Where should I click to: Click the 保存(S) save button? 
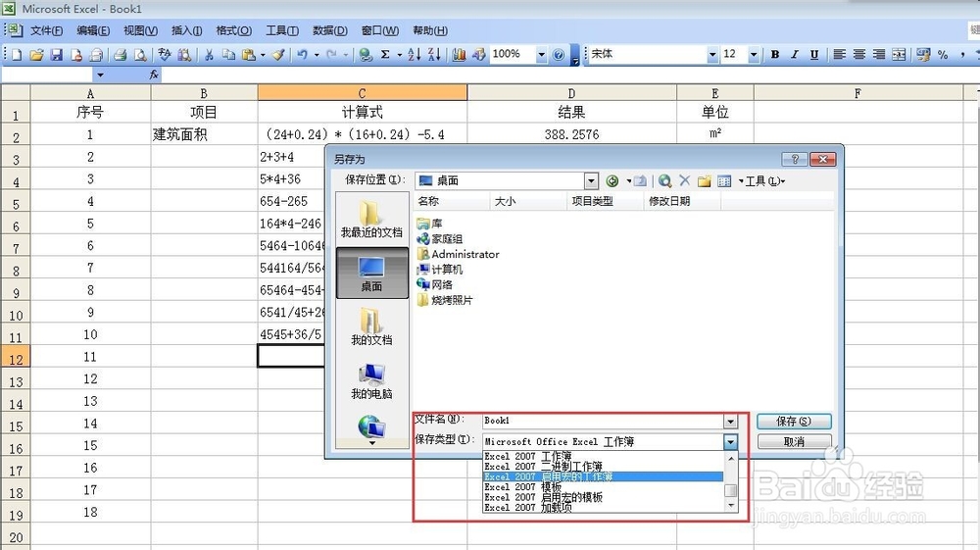pos(794,422)
